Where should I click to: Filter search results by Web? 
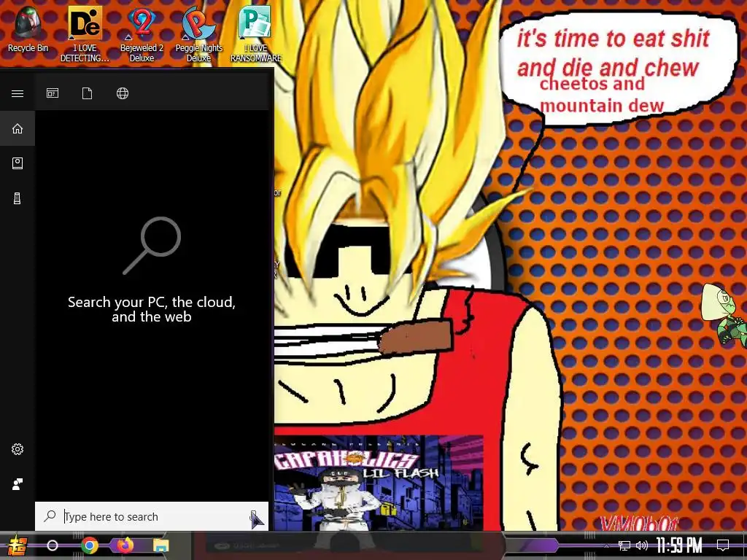123,93
